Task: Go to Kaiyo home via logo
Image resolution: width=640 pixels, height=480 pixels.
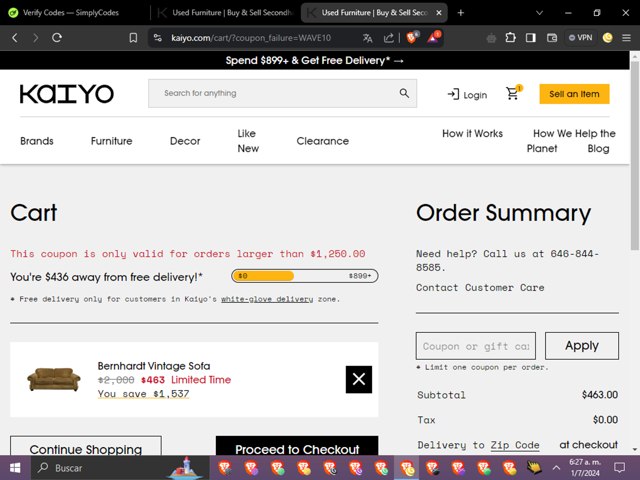Action: 67,93
